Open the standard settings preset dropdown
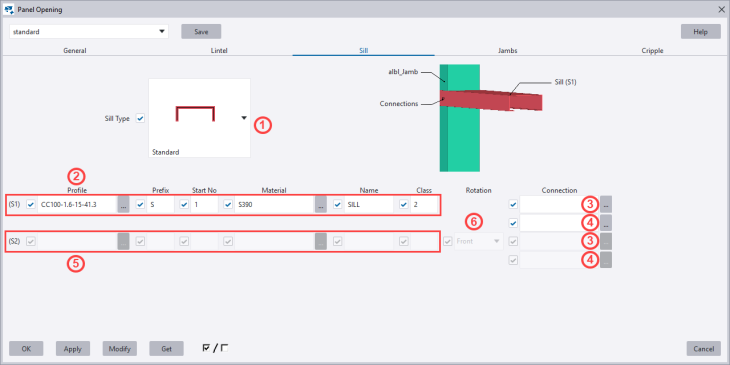This screenshot has width=730, height=365. 89,32
